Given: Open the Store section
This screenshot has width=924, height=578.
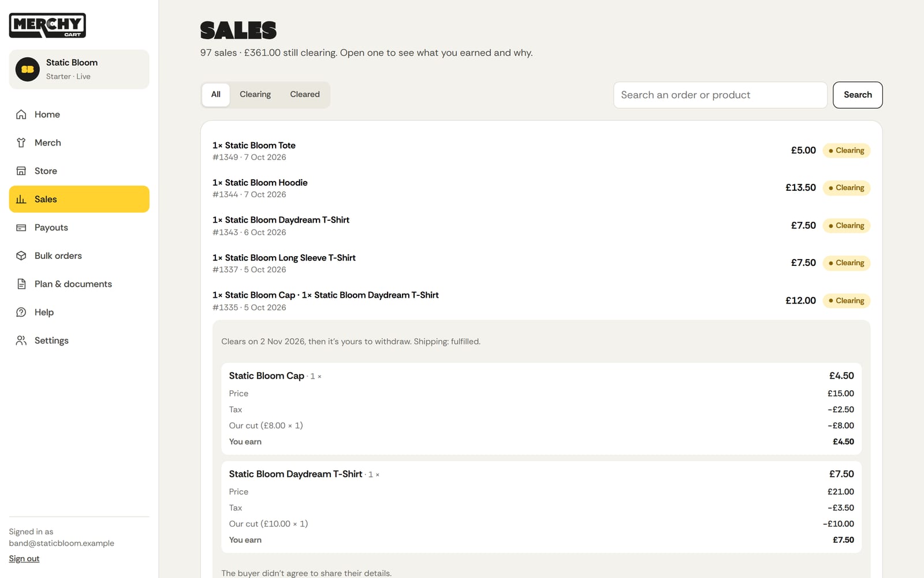Looking at the screenshot, I should click(x=79, y=171).
